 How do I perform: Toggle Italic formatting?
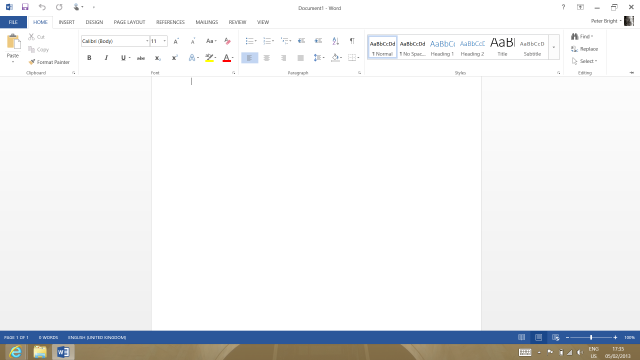(106, 58)
